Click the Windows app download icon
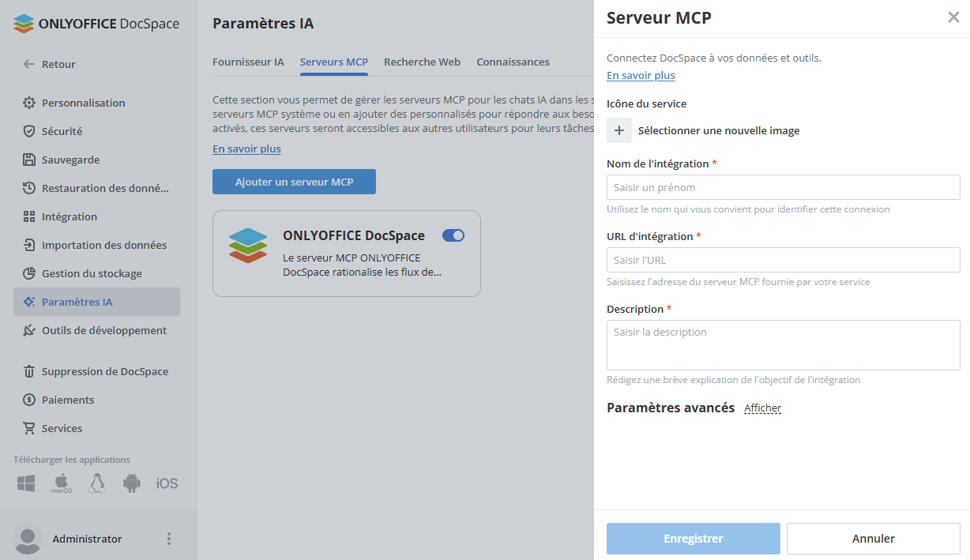Image resolution: width=970 pixels, height=560 pixels. click(x=25, y=483)
